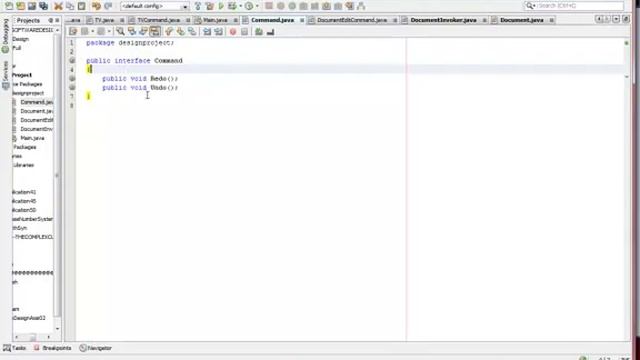The image size is (640, 360).
Task: Click the Open Project toolbar icon
Action: [31, 6]
